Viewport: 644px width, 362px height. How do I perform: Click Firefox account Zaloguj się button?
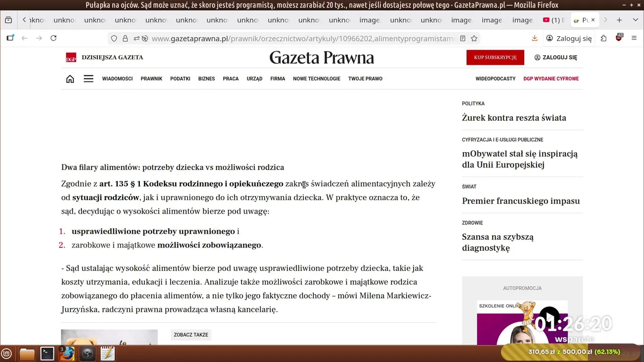[x=569, y=38]
